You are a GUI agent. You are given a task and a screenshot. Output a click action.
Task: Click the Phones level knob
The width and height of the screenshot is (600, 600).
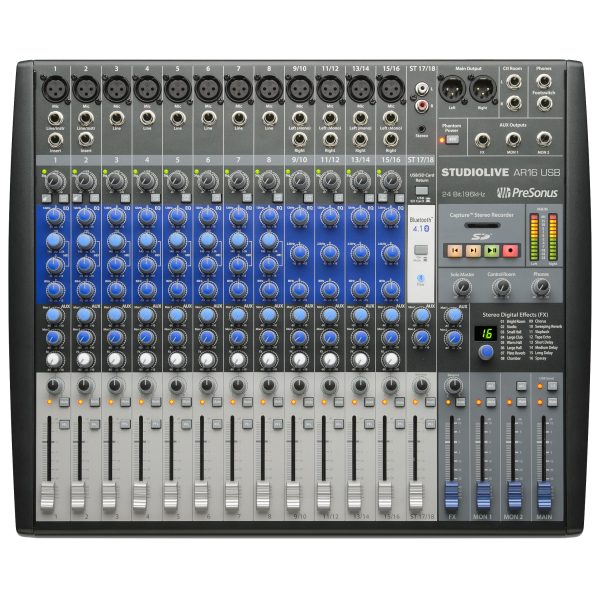(541, 287)
